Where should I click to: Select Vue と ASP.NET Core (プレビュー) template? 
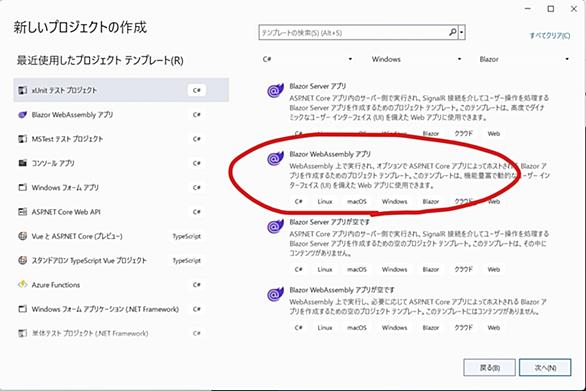point(121,236)
